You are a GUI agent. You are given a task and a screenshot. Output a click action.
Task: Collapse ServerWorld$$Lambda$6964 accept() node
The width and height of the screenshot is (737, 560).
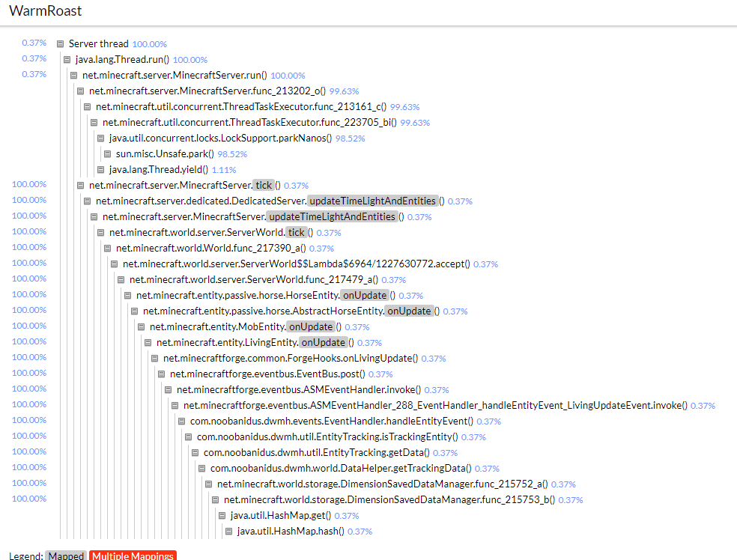(114, 264)
